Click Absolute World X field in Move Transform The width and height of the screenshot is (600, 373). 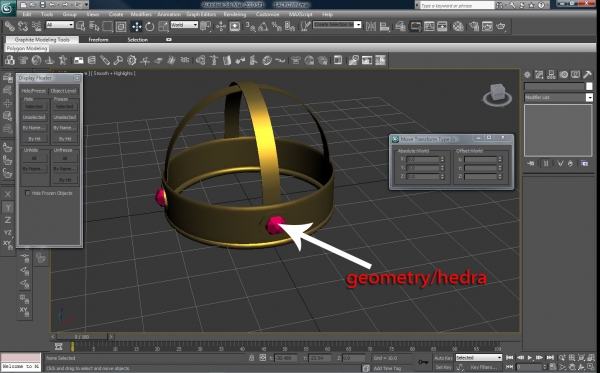(423, 159)
